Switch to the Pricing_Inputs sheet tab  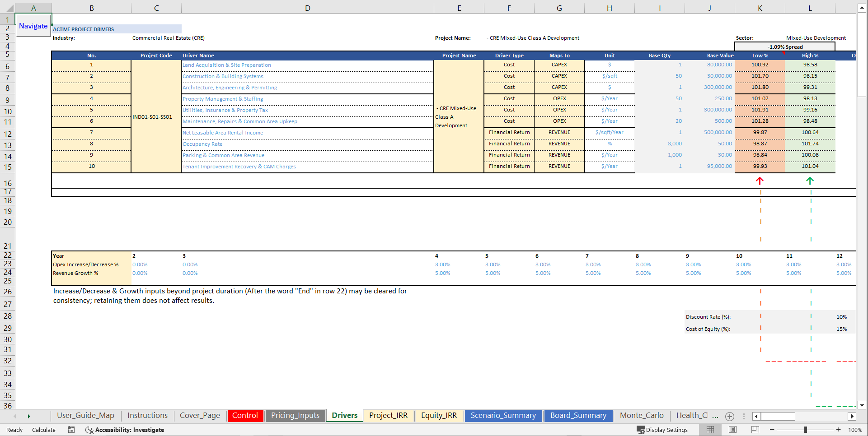pos(295,416)
